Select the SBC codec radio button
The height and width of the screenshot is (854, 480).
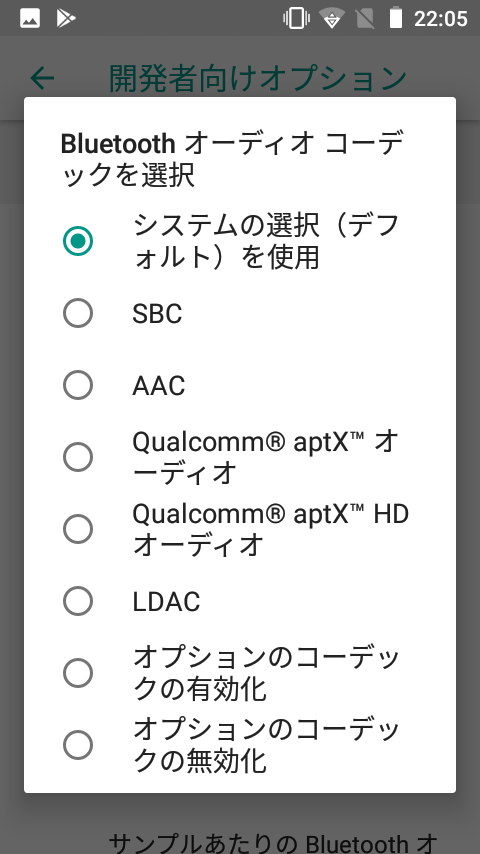point(78,313)
